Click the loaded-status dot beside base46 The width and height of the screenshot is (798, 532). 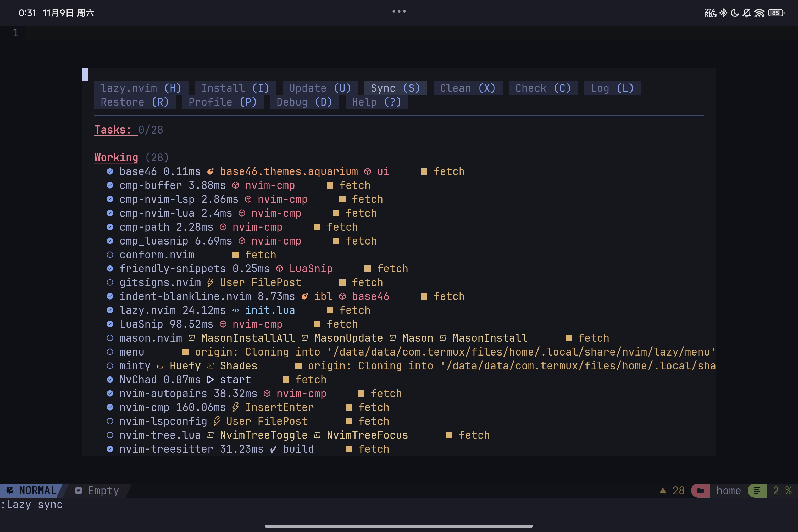point(110,172)
